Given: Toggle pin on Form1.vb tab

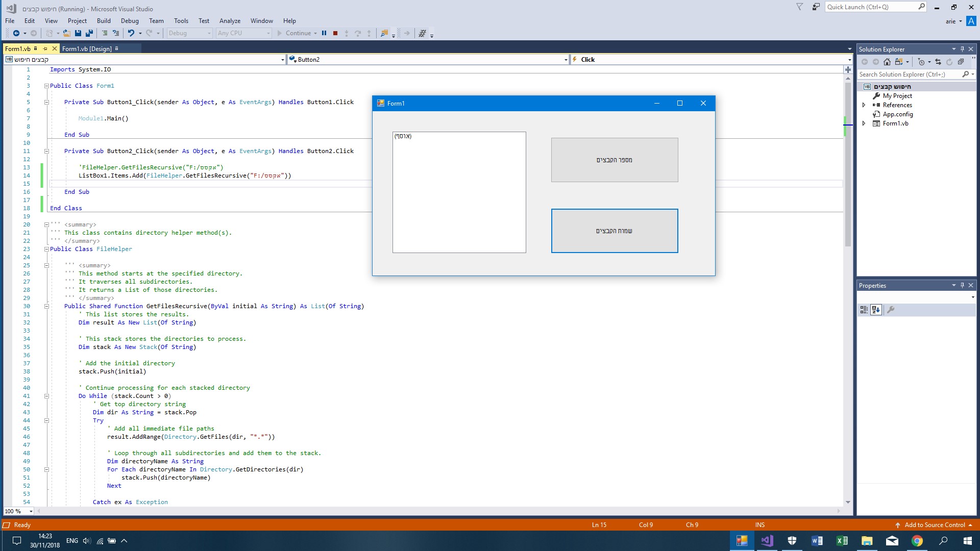Looking at the screenshot, I should click(x=45, y=49).
